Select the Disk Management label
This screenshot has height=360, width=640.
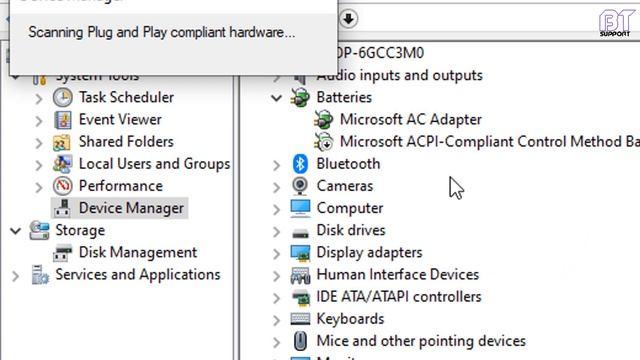click(138, 253)
